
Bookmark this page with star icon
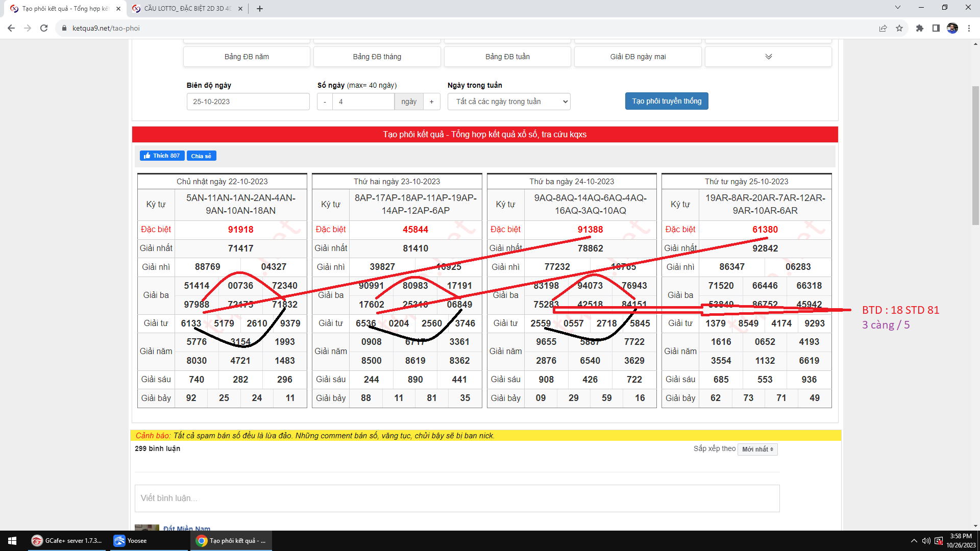point(899,28)
